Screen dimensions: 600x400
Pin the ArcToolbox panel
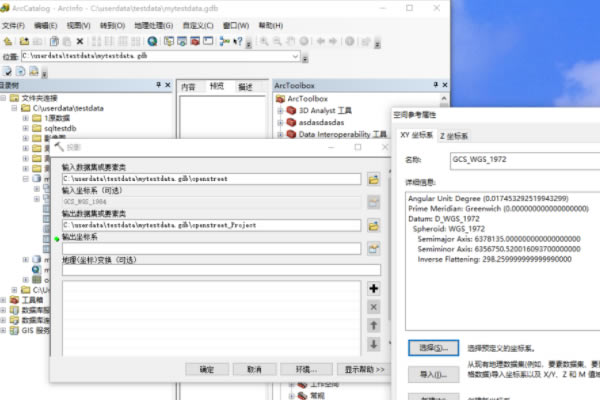(x=435, y=85)
